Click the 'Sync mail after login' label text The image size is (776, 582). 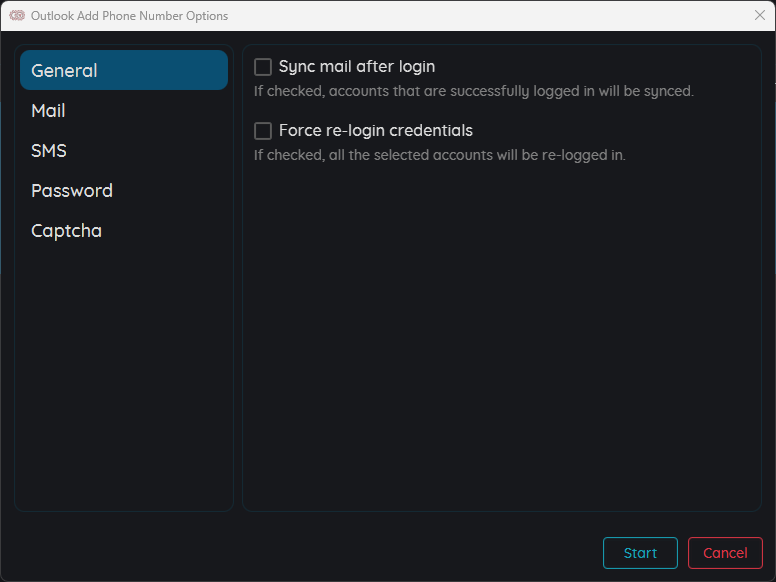tap(357, 66)
